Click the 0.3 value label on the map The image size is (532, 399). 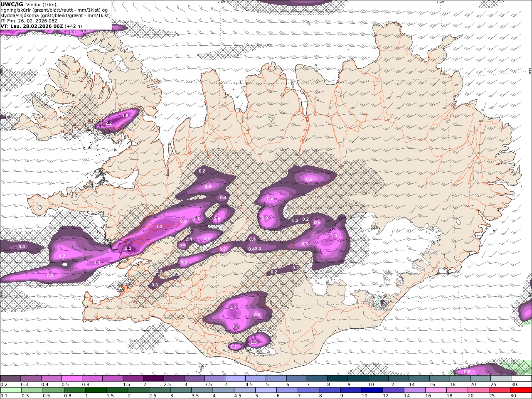[x=155, y=285]
